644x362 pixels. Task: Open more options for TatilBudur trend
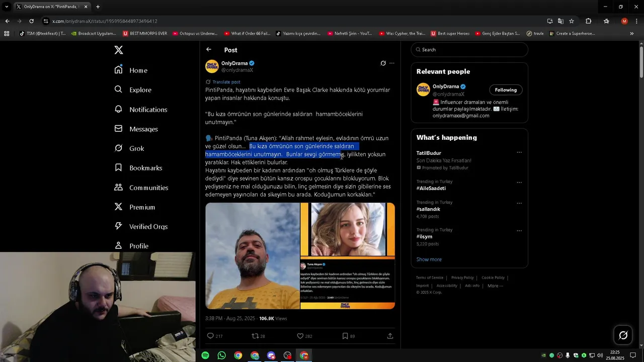(x=519, y=153)
